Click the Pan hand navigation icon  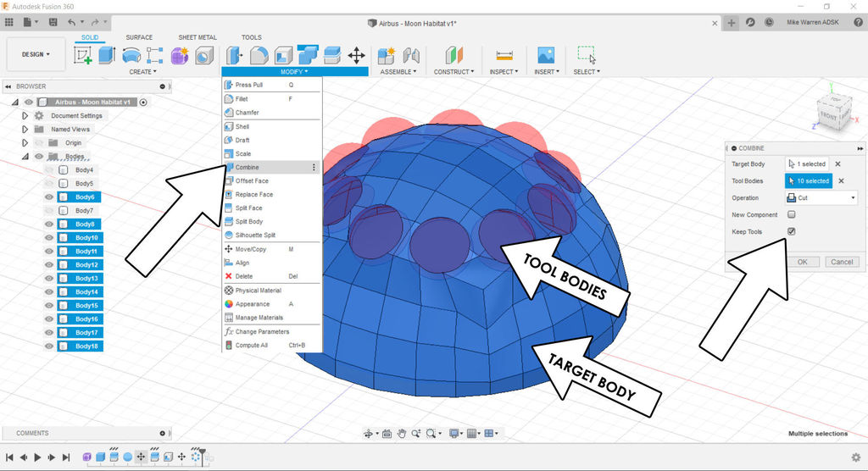(x=401, y=434)
